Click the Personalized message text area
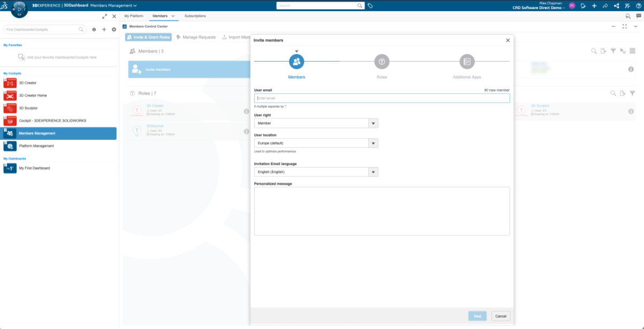 pyautogui.click(x=382, y=211)
